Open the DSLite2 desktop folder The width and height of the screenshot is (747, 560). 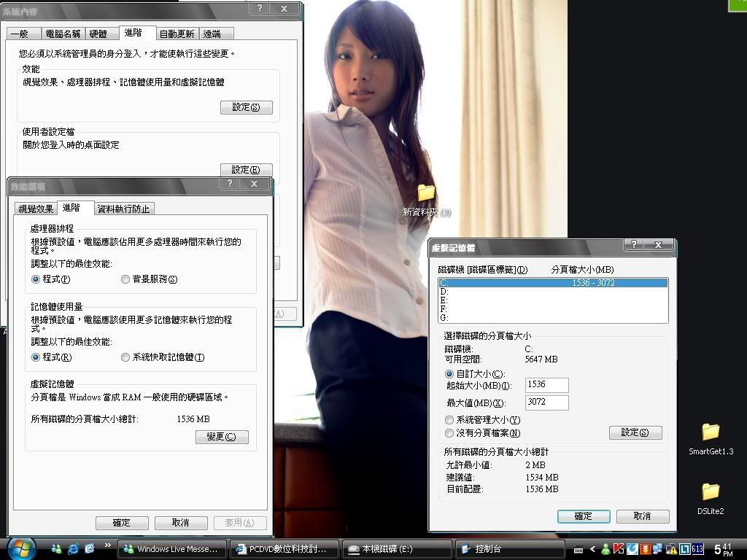711,491
